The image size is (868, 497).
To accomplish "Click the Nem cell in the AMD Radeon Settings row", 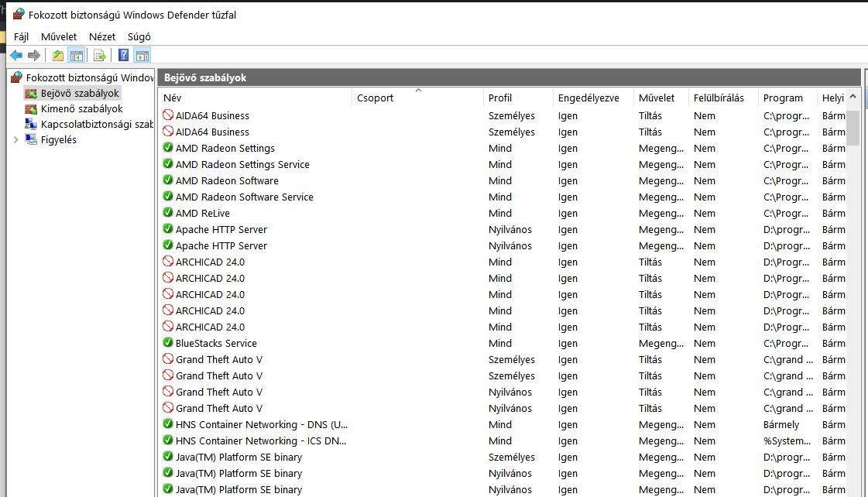I will tap(704, 149).
